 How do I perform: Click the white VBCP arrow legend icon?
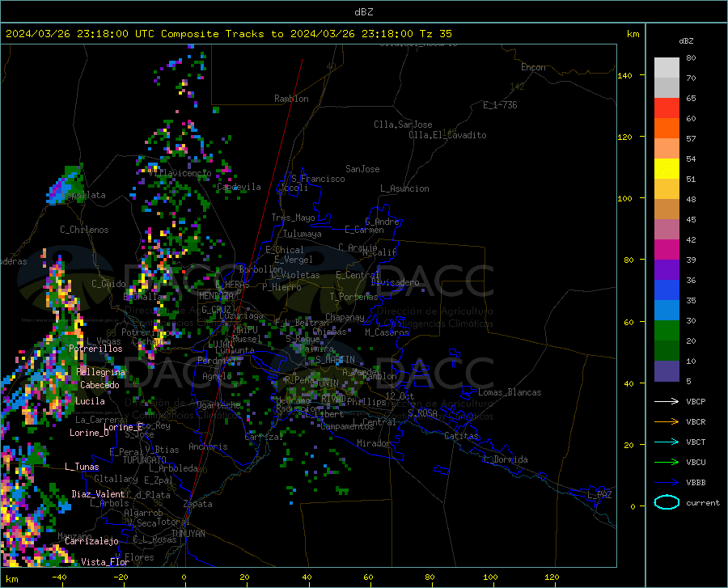667,401
